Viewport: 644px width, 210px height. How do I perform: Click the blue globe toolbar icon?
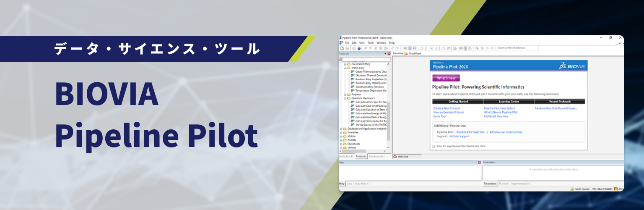359,48
